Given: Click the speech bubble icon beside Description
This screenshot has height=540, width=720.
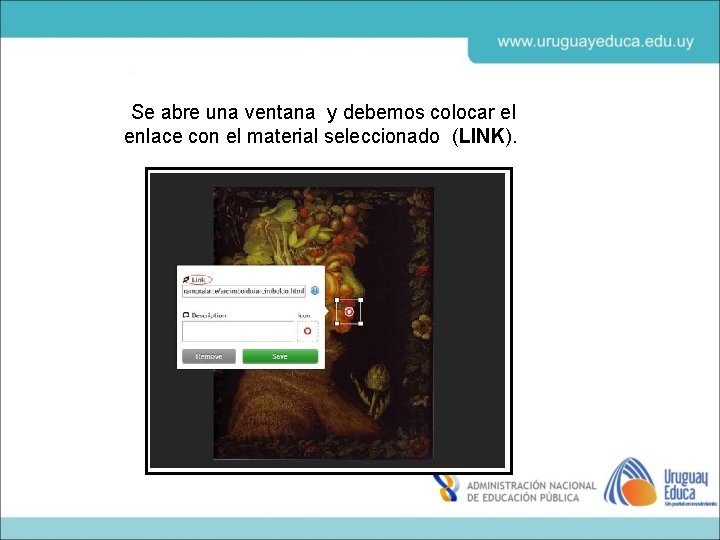Looking at the screenshot, I should click(186, 315).
